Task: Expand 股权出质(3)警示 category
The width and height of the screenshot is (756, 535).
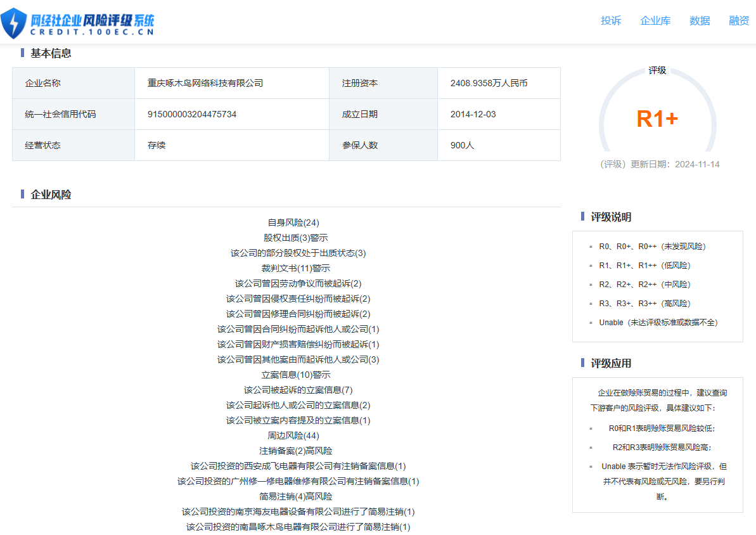Action: coord(296,238)
